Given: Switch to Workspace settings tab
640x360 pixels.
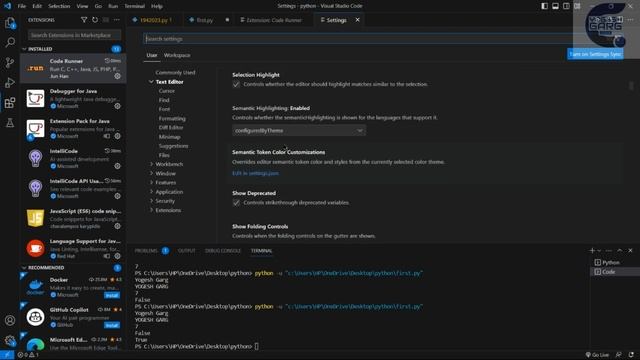Looking at the screenshot, I should 177,55.
